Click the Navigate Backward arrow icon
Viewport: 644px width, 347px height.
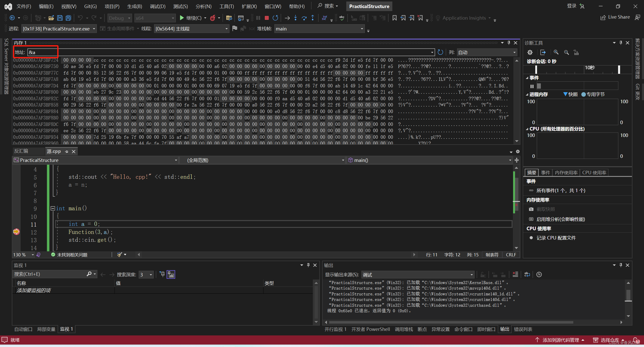point(12,18)
